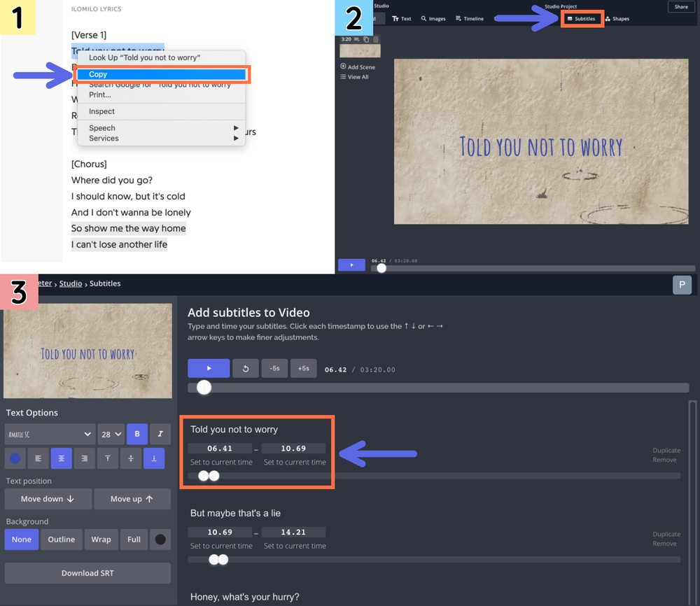Click the replay/restart playback icon
700x606 pixels.
[x=246, y=367]
